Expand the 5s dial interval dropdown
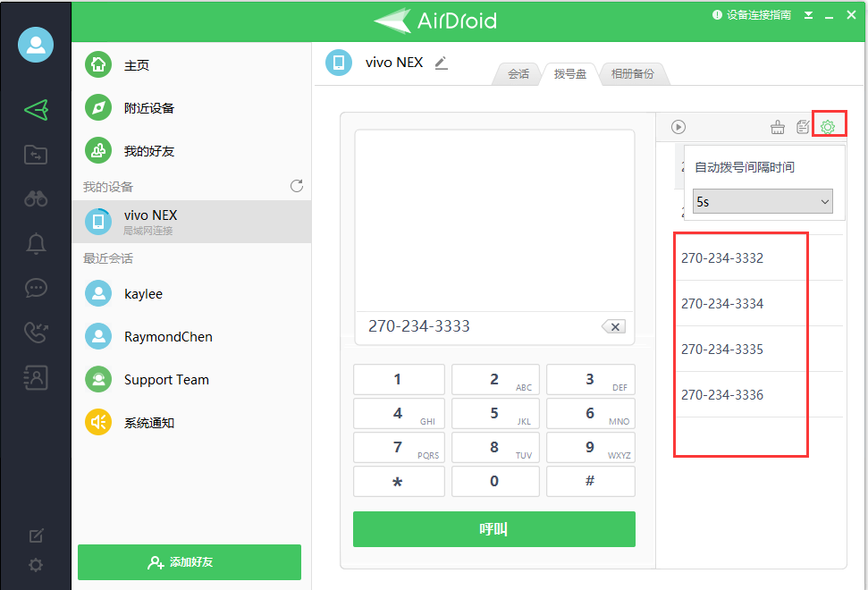This screenshot has height=590, width=868. (x=763, y=201)
